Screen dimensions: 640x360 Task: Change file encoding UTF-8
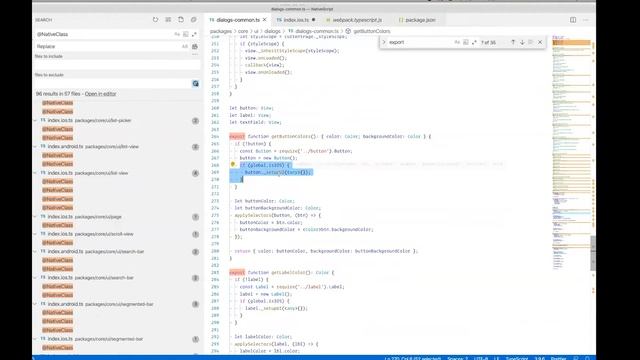pos(481,358)
